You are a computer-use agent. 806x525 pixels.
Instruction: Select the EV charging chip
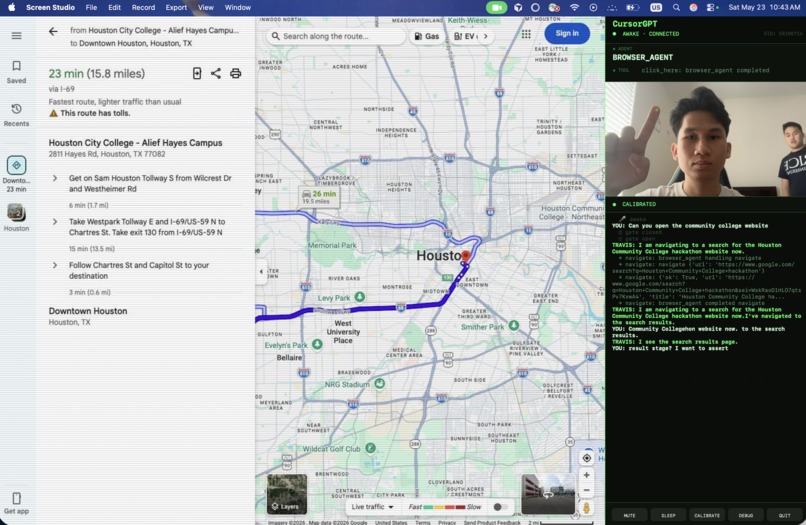[x=465, y=36]
